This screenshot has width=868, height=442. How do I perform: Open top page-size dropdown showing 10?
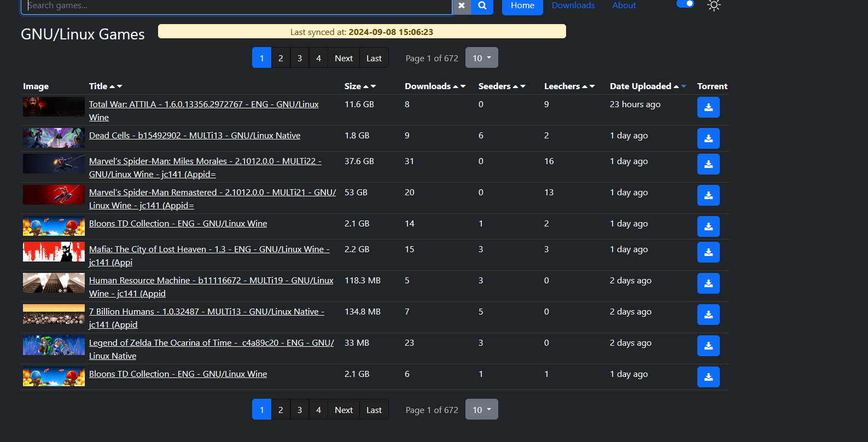coord(482,58)
